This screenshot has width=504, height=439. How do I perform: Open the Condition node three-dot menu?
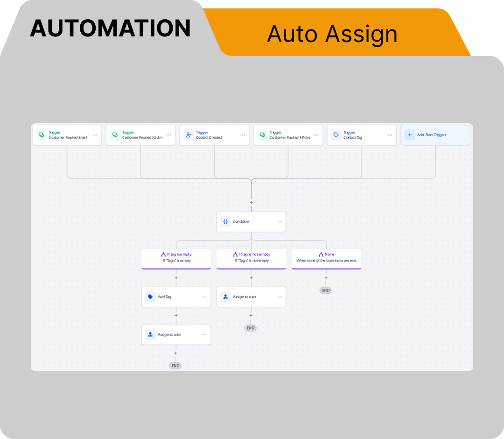280,222
